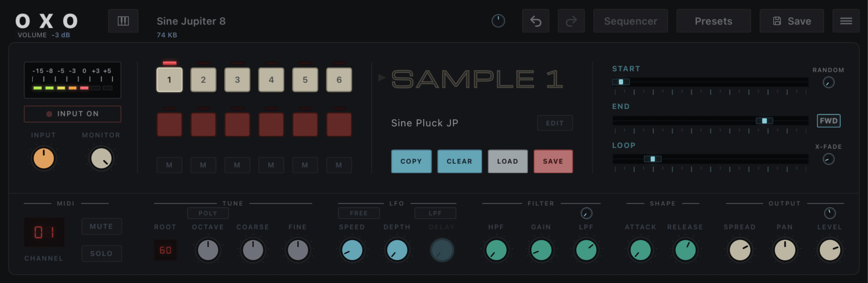Click the master volume knob in header

498,21
